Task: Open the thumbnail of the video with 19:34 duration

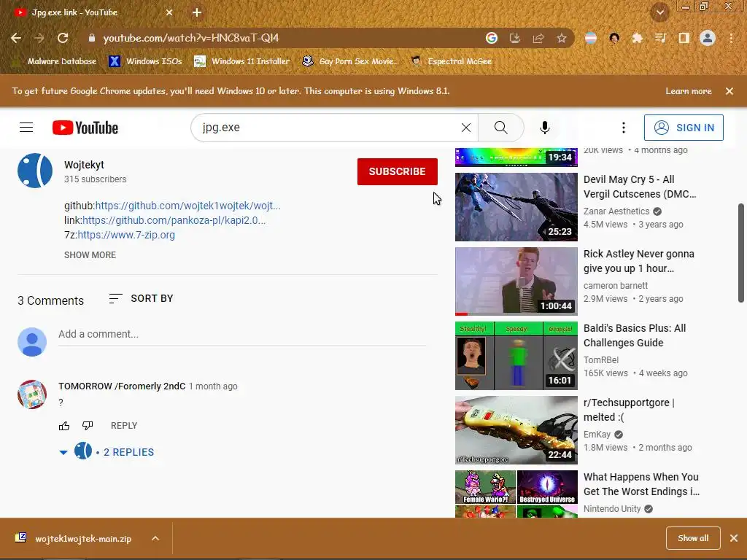Action: 516,157
